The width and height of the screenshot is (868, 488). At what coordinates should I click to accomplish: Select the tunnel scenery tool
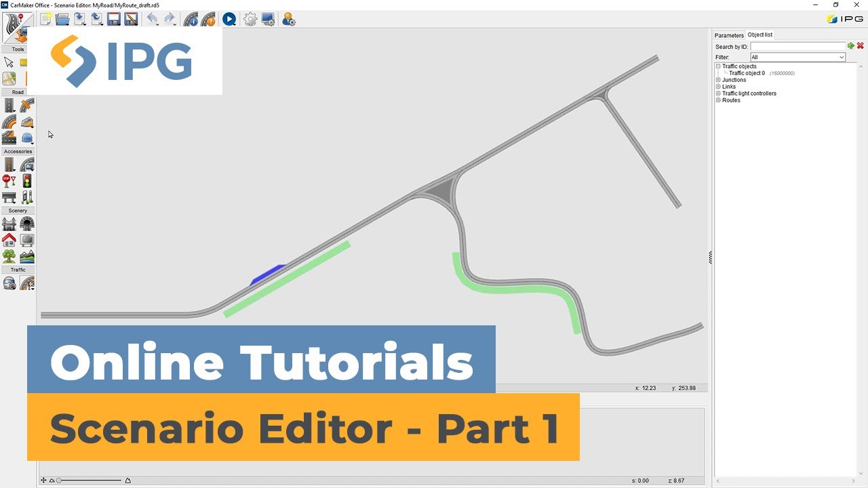27,224
